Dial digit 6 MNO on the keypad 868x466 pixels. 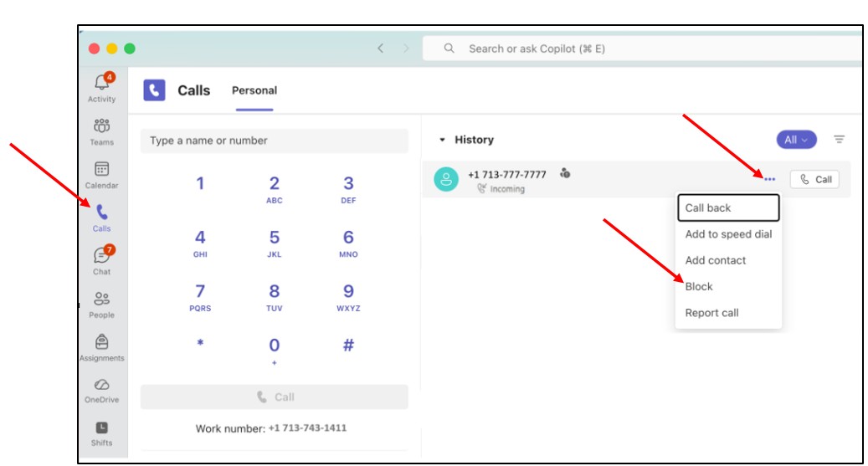coord(348,243)
